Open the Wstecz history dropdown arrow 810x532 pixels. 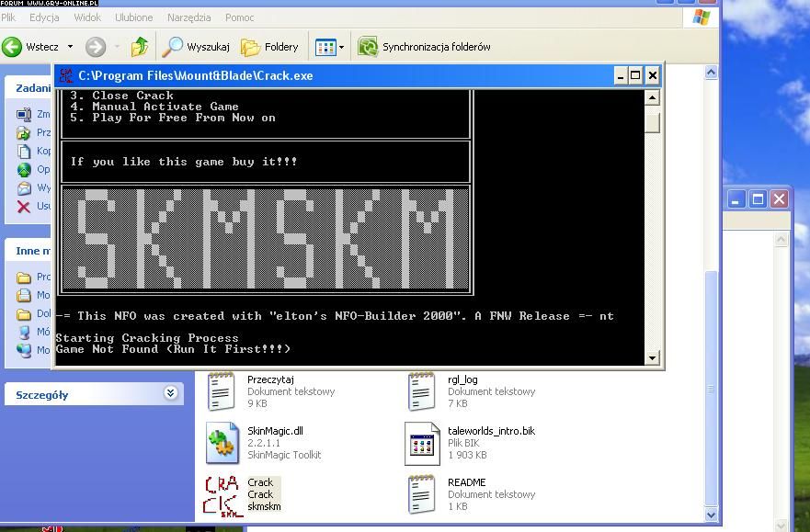coord(70,47)
